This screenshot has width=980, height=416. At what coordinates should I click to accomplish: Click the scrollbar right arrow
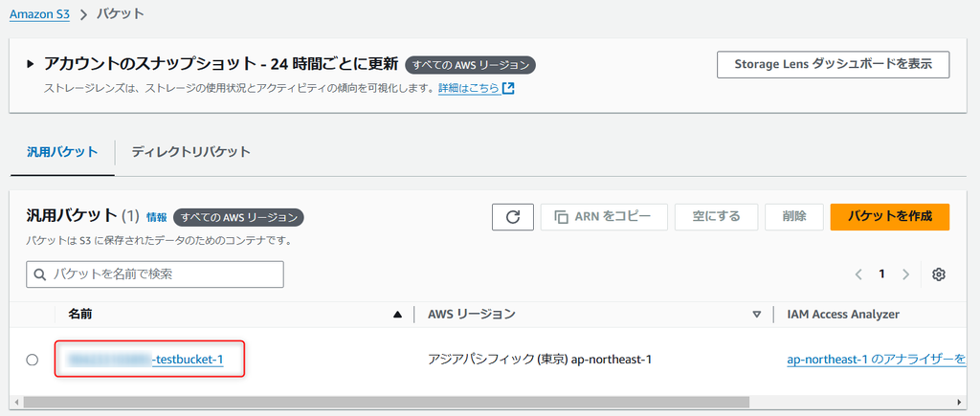point(959,402)
